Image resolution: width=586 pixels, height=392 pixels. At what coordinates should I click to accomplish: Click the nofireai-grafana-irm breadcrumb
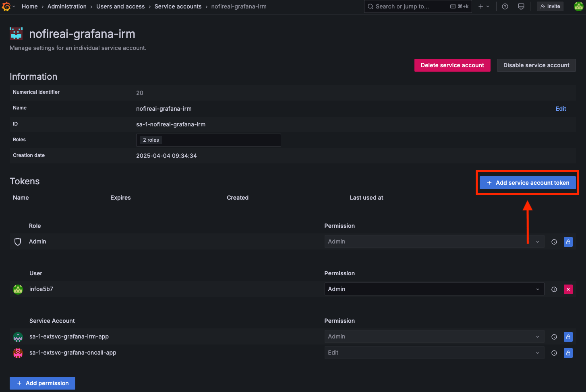click(x=239, y=6)
